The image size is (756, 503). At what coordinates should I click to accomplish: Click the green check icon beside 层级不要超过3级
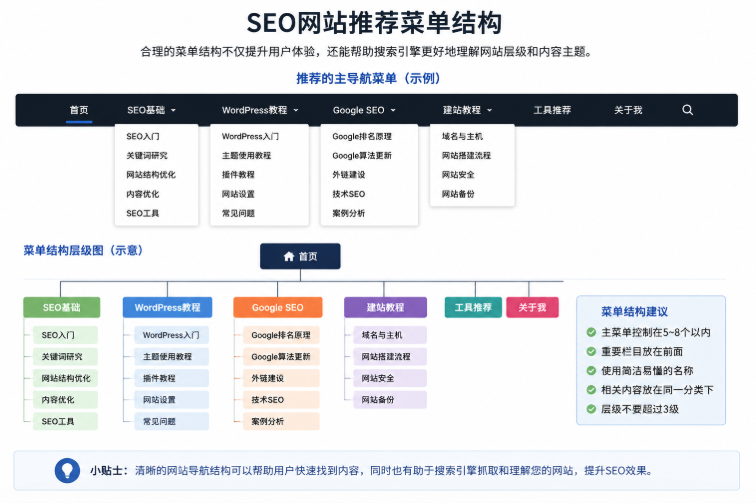click(x=591, y=409)
